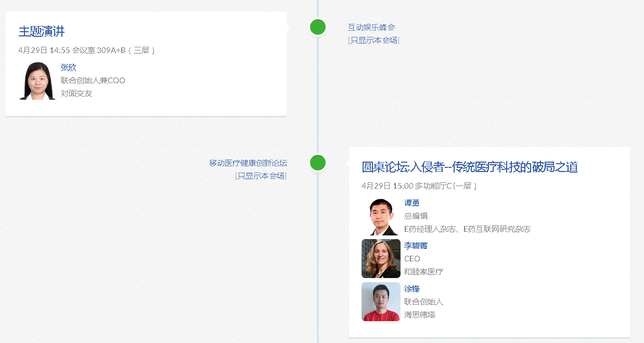644x343 pixels.
Task: Click 只显示本会场 filter under 移动医疗健康创新论坛
Action: (261, 176)
